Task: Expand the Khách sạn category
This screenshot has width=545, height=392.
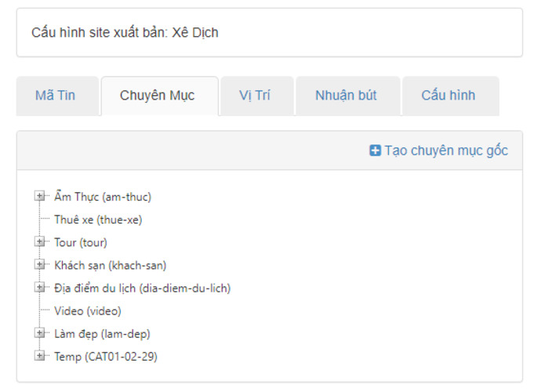Action: (x=40, y=265)
